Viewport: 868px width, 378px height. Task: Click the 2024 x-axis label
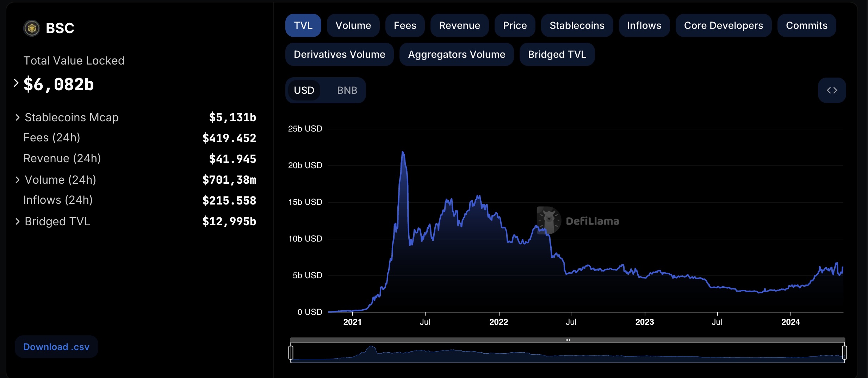click(x=790, y=322)
